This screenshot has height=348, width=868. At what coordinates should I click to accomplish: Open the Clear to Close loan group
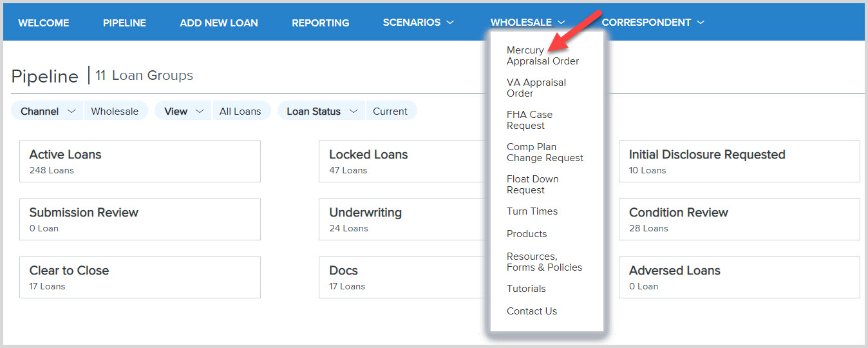pyautogui.click(x=140, y=277)
